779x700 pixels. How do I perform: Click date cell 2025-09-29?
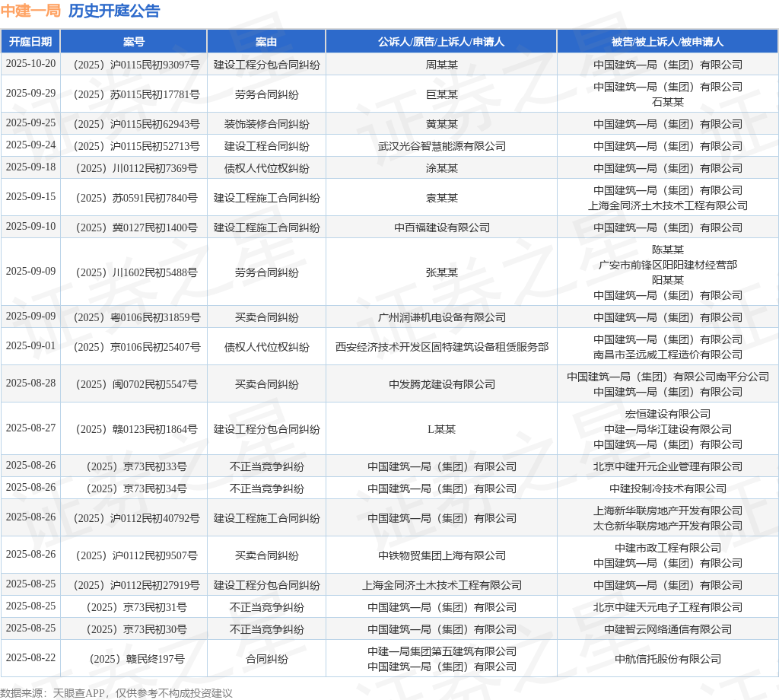tap(30, 94)
